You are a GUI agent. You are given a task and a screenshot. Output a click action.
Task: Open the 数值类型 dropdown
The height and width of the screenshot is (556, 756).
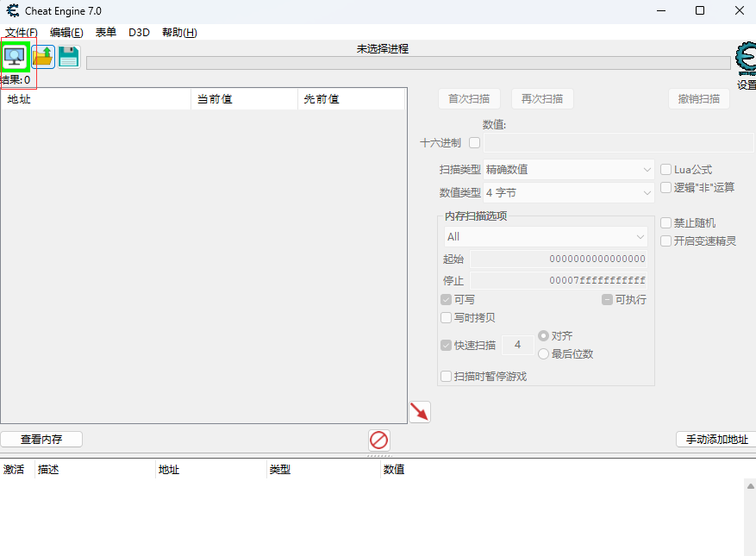(x=569, y=193)
